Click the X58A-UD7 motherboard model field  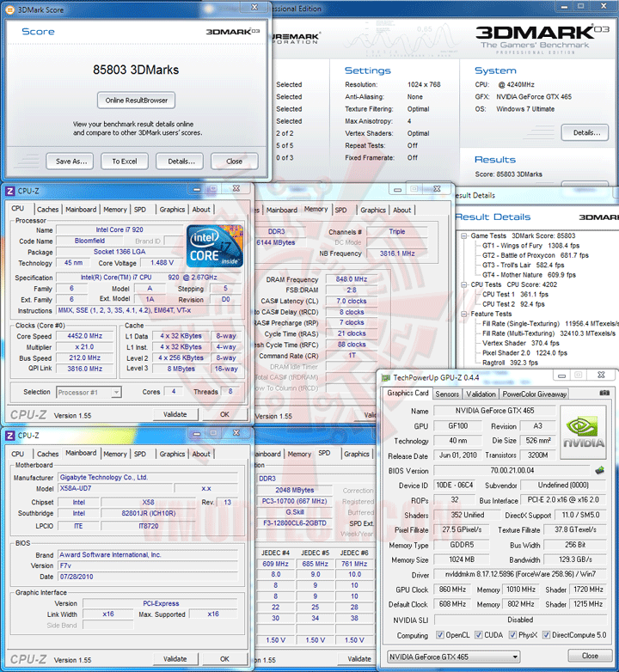(115, 488)
